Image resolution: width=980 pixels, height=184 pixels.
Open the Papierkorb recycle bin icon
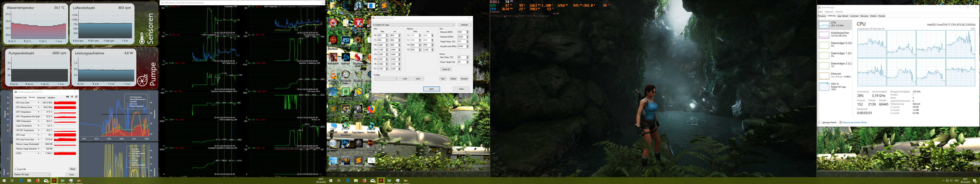[x=333, y=145]
